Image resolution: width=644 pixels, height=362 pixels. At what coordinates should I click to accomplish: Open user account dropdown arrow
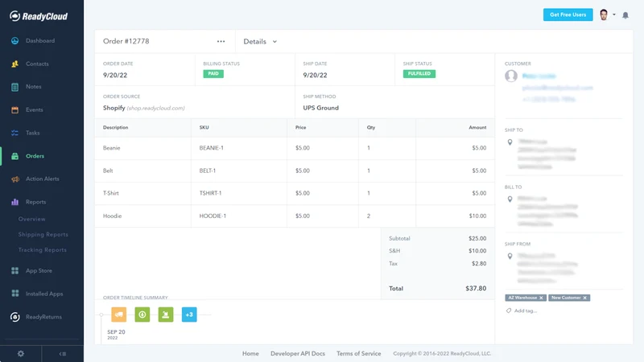click(x=614, y=14)
